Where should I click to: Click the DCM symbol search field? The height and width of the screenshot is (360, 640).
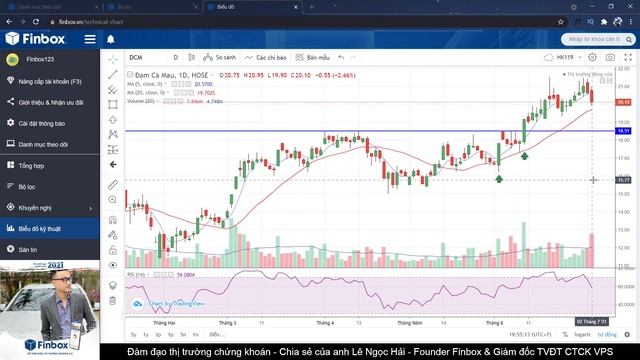[x=145, y=58]
